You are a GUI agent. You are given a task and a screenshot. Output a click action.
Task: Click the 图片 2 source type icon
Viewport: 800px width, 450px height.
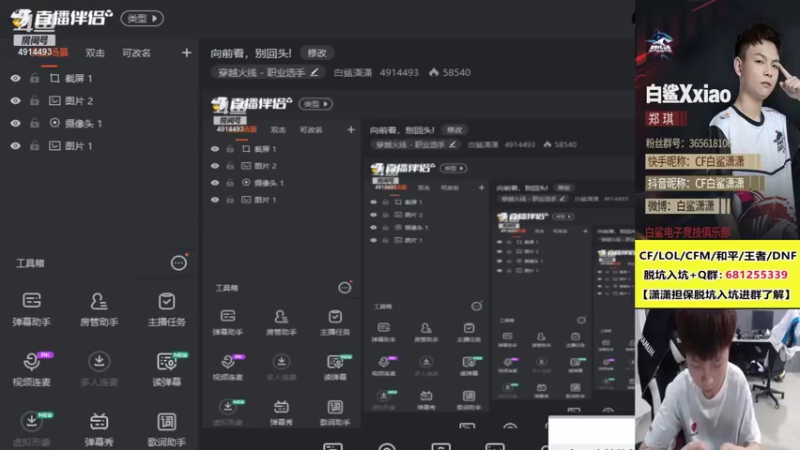[55, 101]
